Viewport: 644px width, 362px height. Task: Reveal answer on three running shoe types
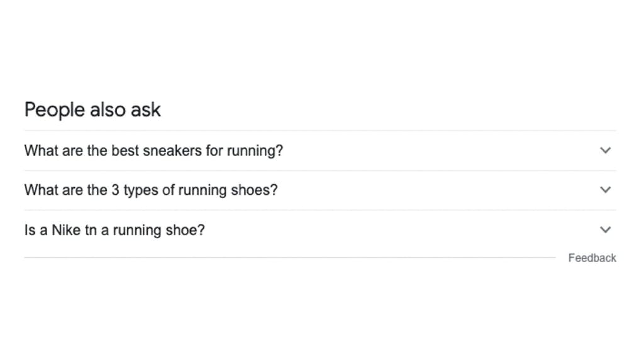click(320, 190)
